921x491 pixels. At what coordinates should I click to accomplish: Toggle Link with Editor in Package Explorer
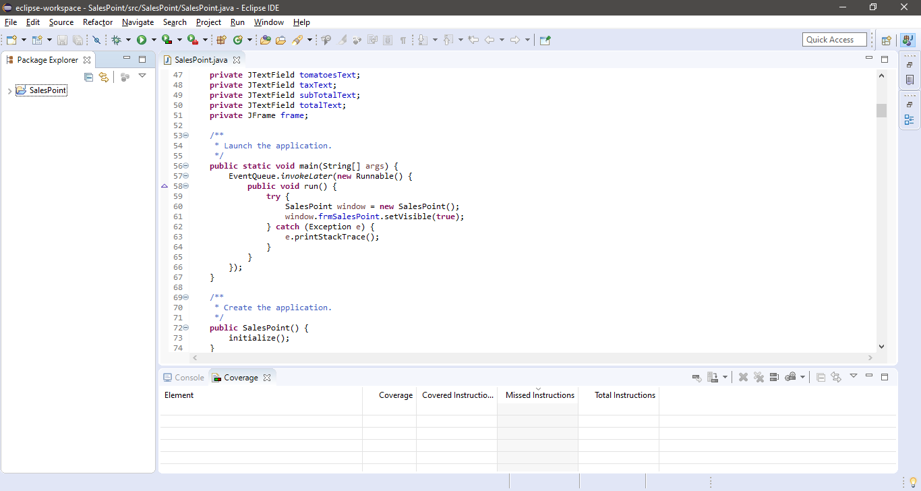point(104,77)
